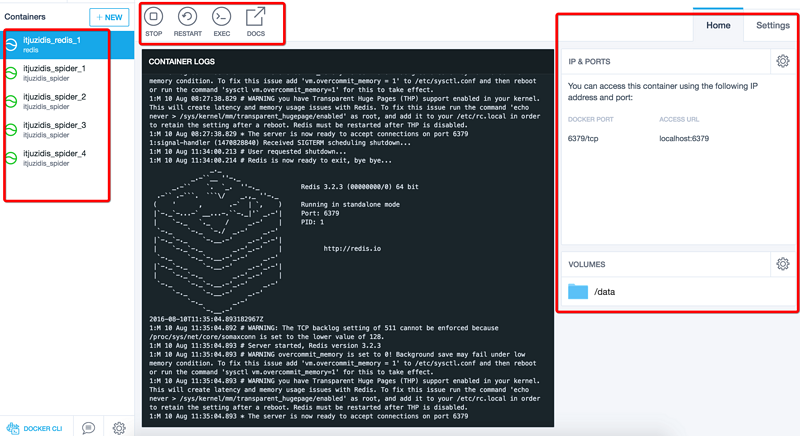The width and height of the screenshot is (800, 436).
Task: Switch to the Settings tab
Action: tap(772, 25)
